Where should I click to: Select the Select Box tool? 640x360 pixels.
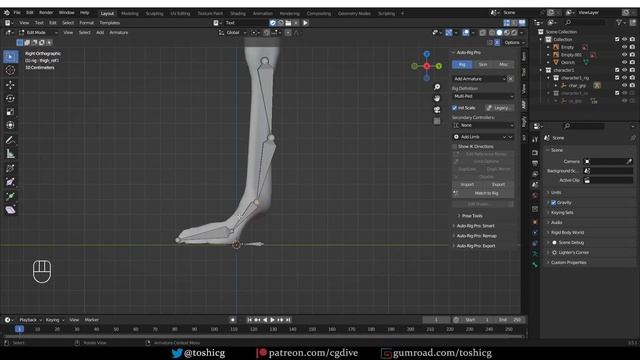[10, 56]
